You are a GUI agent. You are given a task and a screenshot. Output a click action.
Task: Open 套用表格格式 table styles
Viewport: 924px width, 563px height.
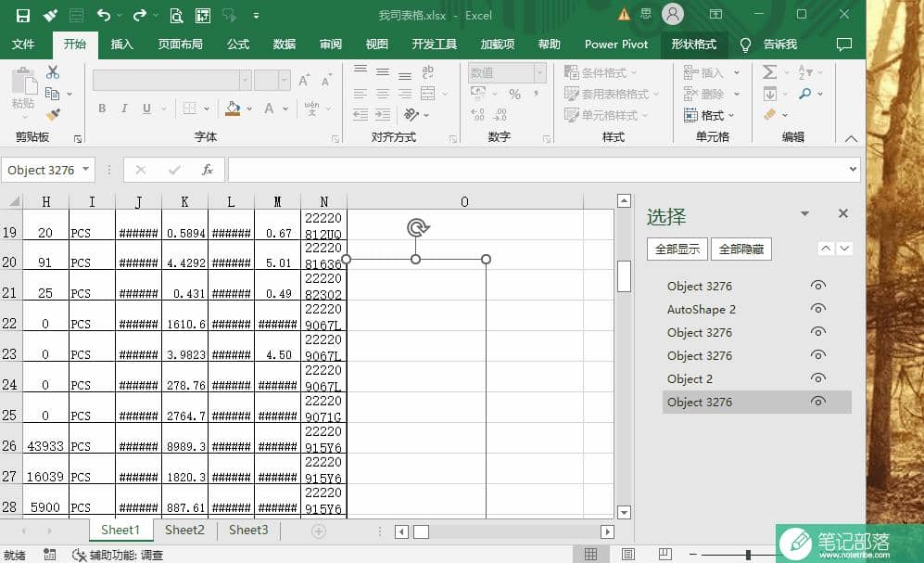point(611,94)
